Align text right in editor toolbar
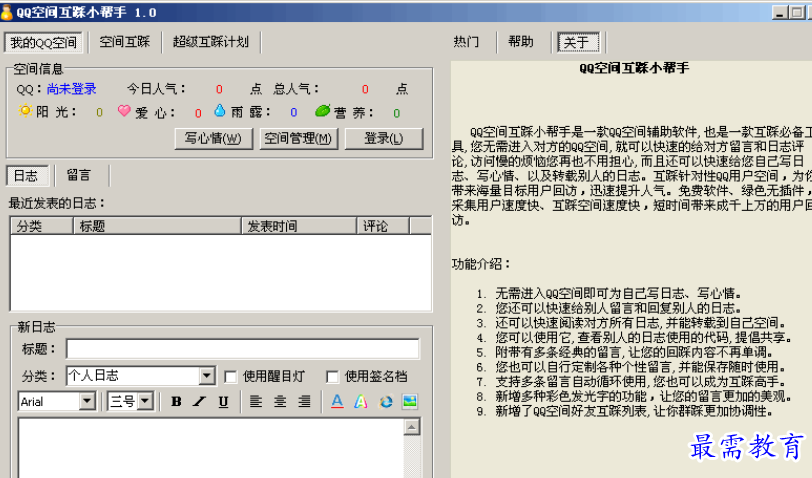The image size is (812, 478). pyautogui.click(x=304, y=401)
